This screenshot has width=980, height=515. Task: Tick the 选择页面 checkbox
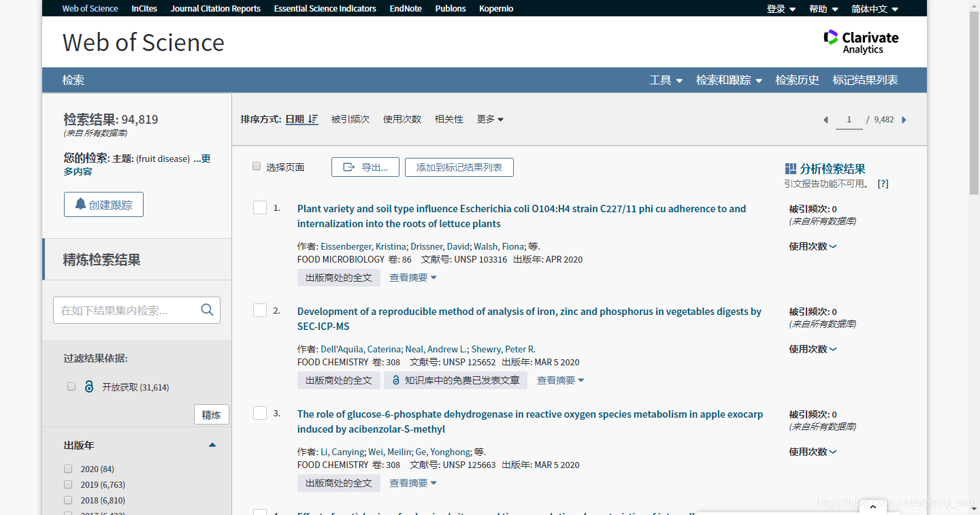tap(257, 166)
